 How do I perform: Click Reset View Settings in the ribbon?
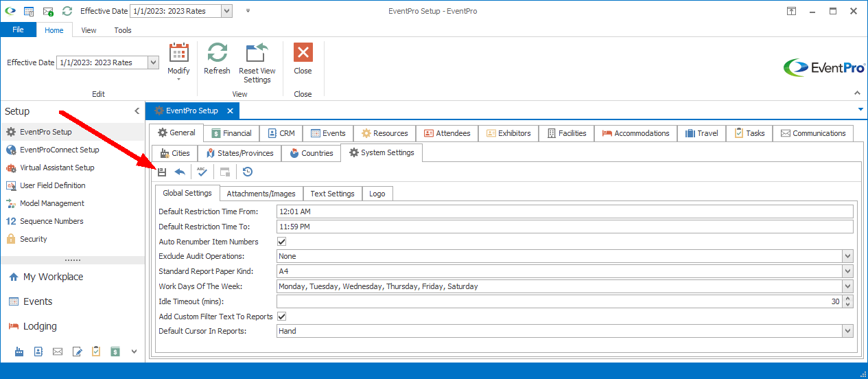257,63
